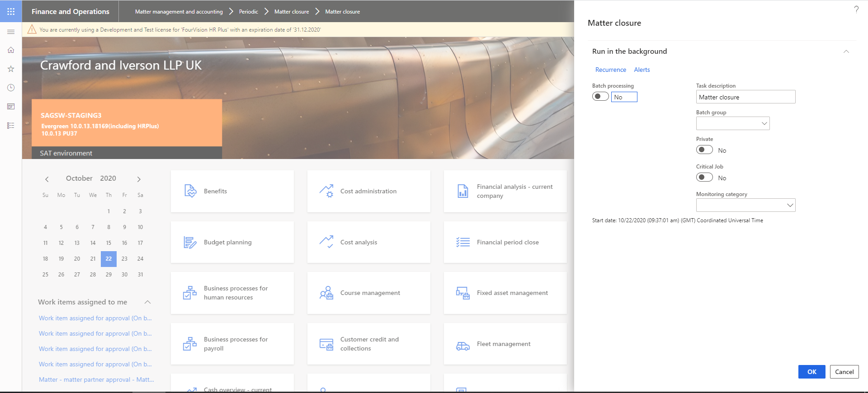Select Matter management and accounting breadcrumb
Viewport: 868px width, 393px height.
(179, 12)
